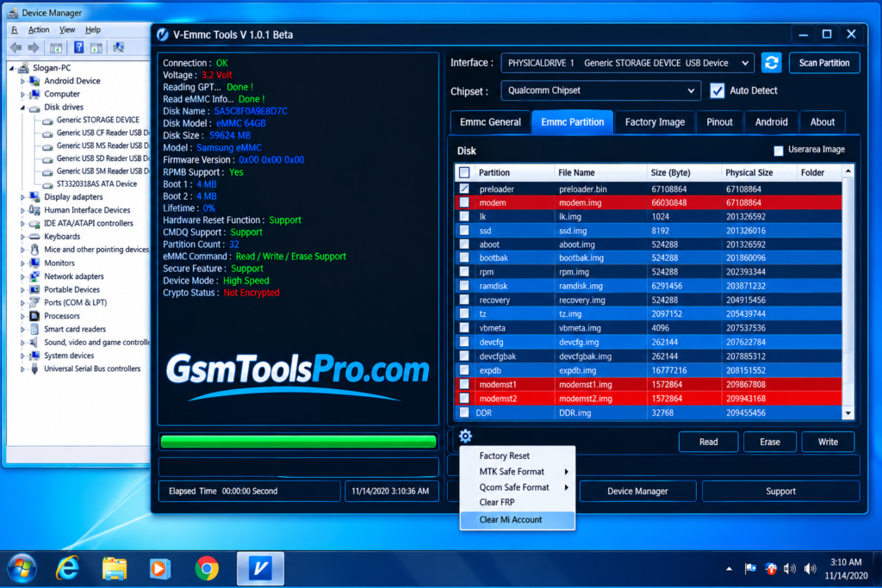882x588 pixels.
Task: Click the Help icon in Device Manager toolbar
Action: tap(78, 48)
